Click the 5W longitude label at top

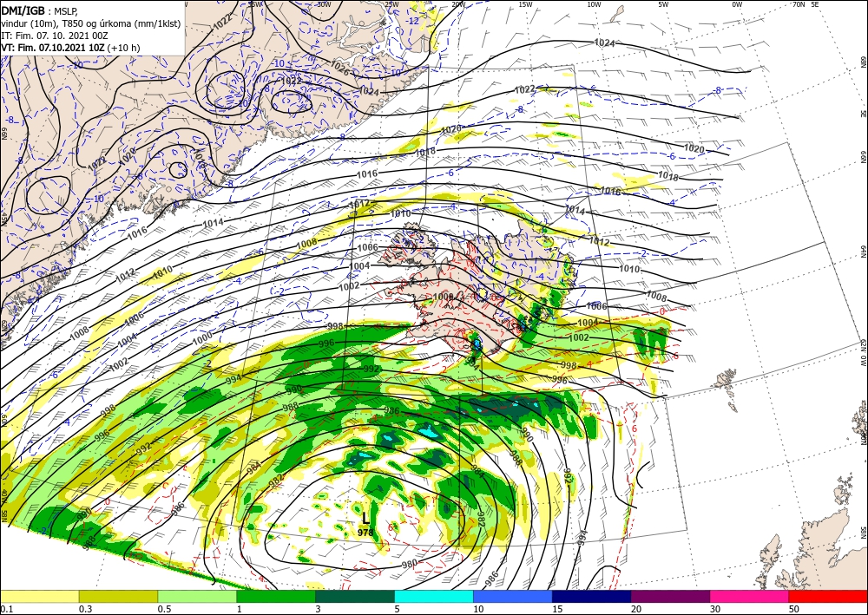[x=664, y=4]
